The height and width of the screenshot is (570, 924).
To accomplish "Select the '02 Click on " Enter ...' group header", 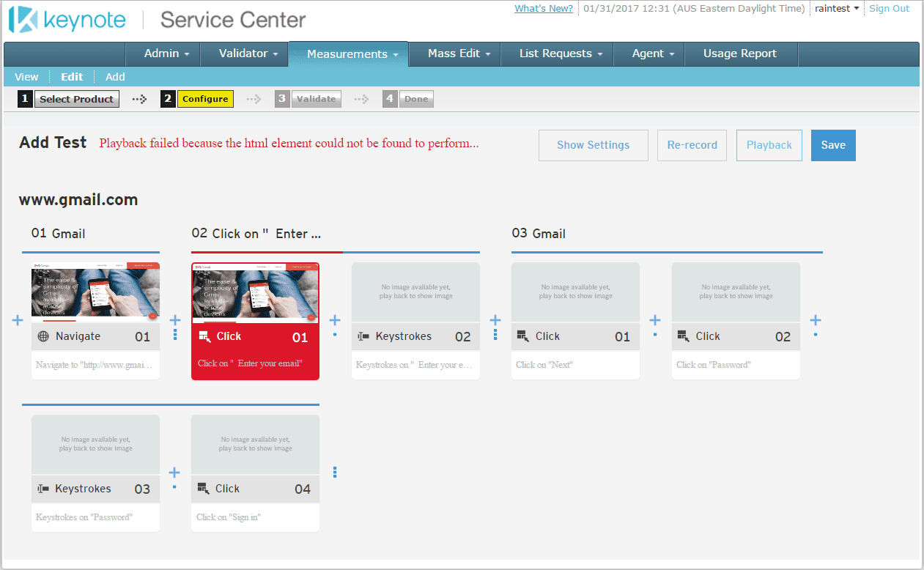I will [256, 234].
